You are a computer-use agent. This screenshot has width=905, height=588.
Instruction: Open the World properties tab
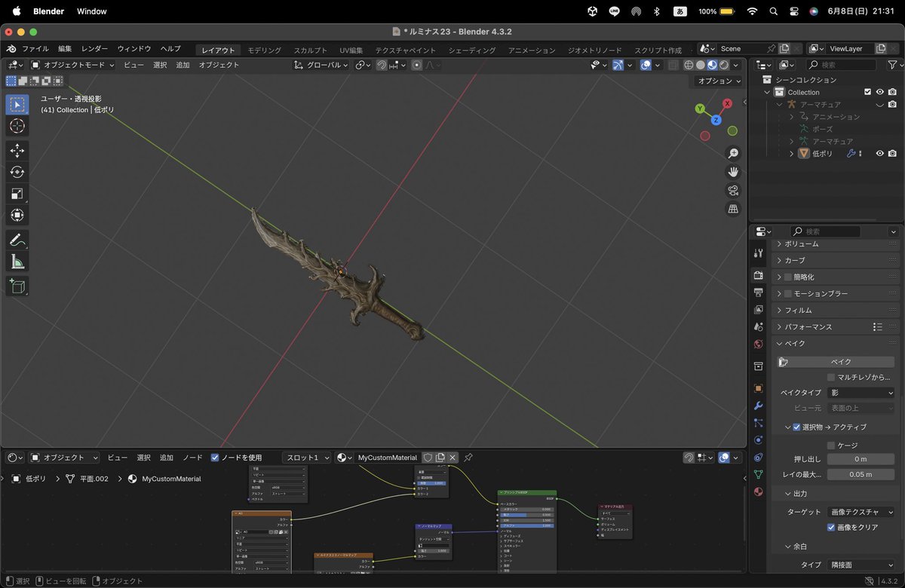pos(759,345)
